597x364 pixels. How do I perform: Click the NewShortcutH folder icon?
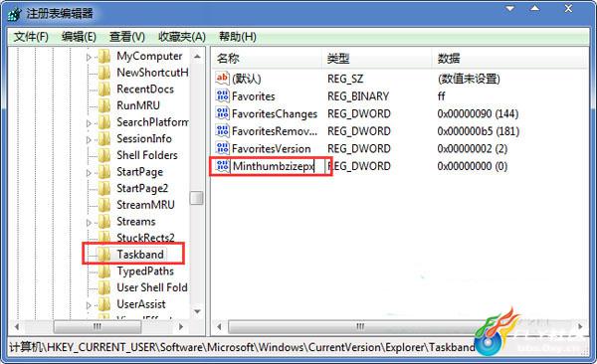[104, 73]
